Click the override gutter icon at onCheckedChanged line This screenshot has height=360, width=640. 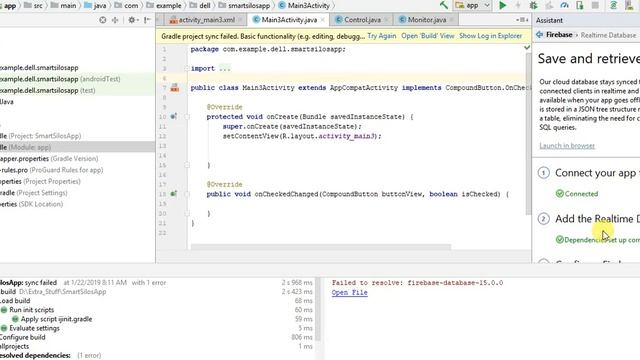pos(173,194)
